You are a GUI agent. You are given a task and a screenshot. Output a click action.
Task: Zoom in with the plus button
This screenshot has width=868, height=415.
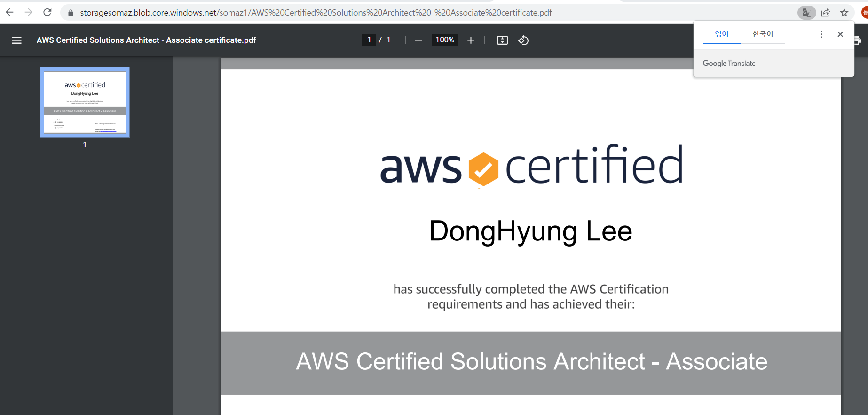[471, 40]
